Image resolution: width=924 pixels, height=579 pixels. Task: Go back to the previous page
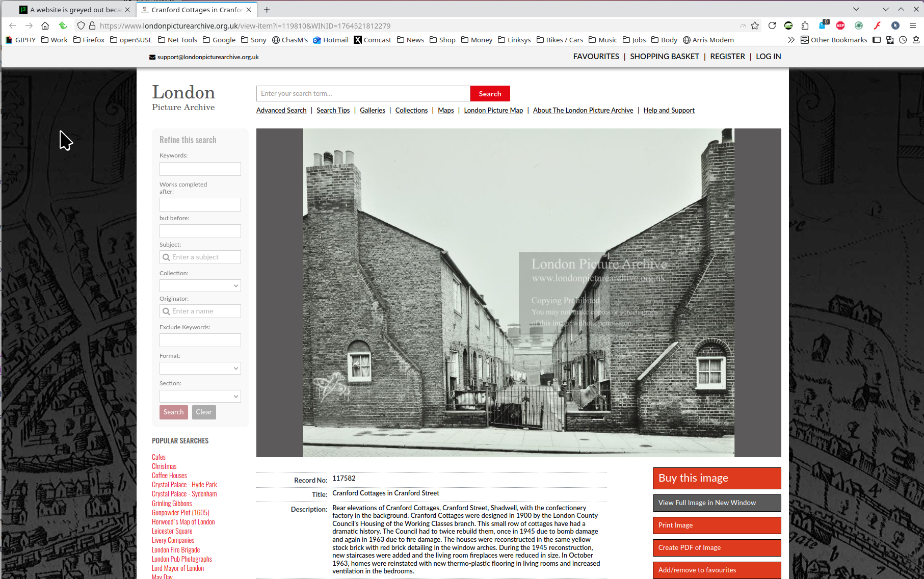(13, 25)
